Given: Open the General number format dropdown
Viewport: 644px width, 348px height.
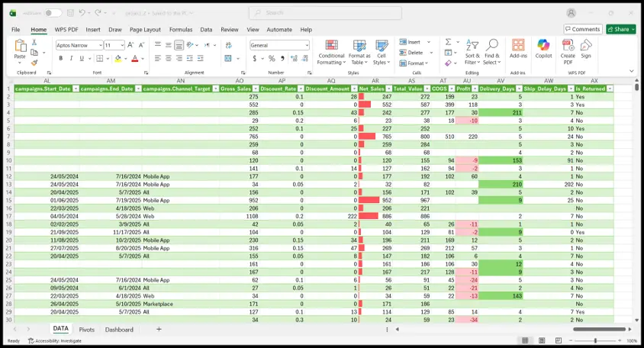Looking at the screenshot, I should pos(307,45).
